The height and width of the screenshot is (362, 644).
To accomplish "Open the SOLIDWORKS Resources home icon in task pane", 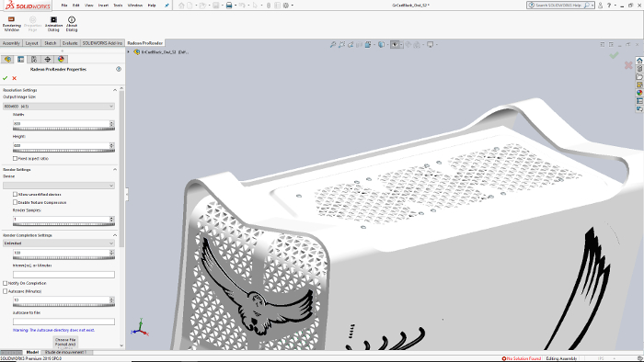I will point(639,61).
